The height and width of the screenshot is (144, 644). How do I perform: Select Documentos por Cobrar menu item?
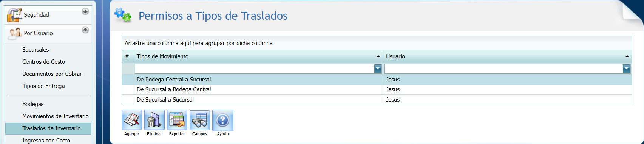52,74
